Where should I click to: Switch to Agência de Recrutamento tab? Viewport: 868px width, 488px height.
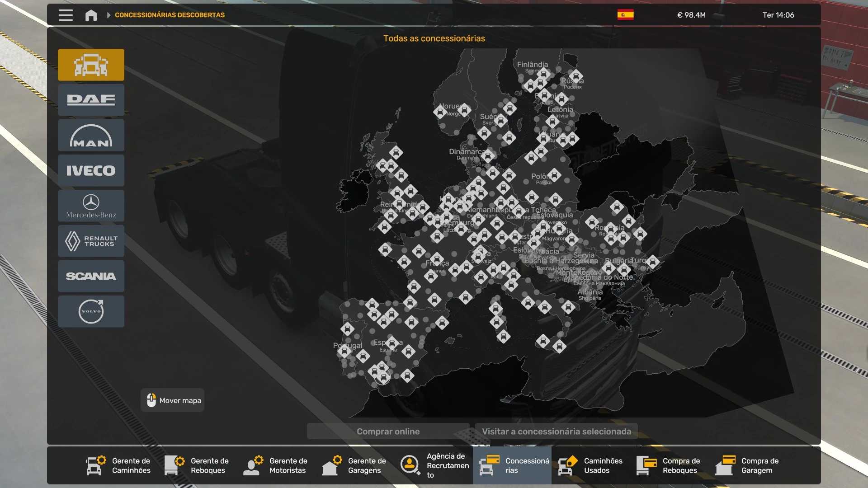click(434, 465)
